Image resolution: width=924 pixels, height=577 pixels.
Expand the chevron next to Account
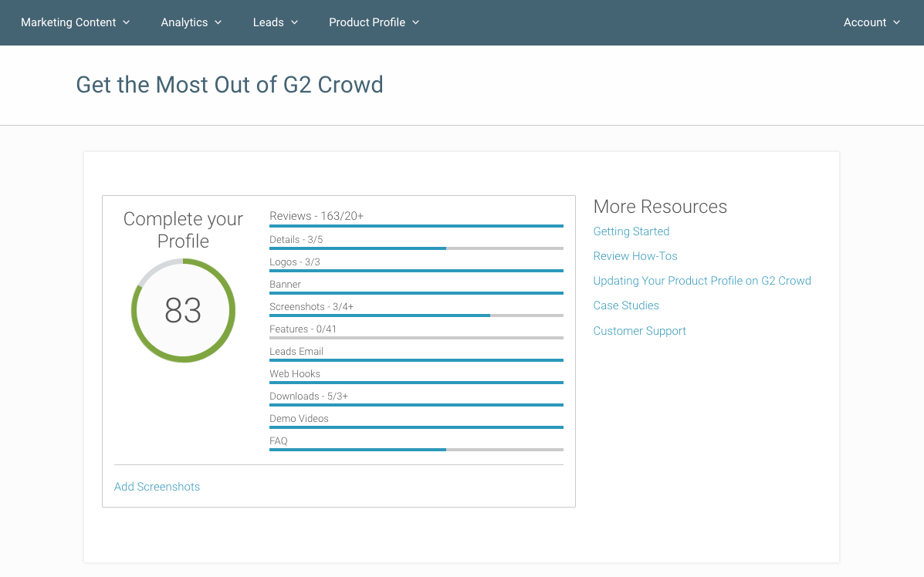[897, 22]
